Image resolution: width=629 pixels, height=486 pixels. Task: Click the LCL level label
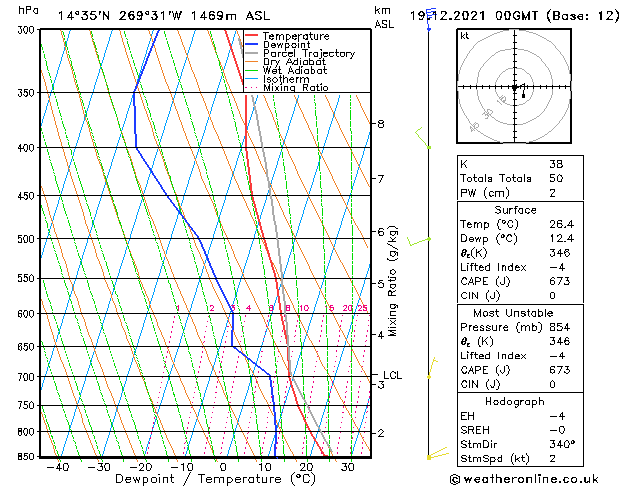(x=392, y=376)
